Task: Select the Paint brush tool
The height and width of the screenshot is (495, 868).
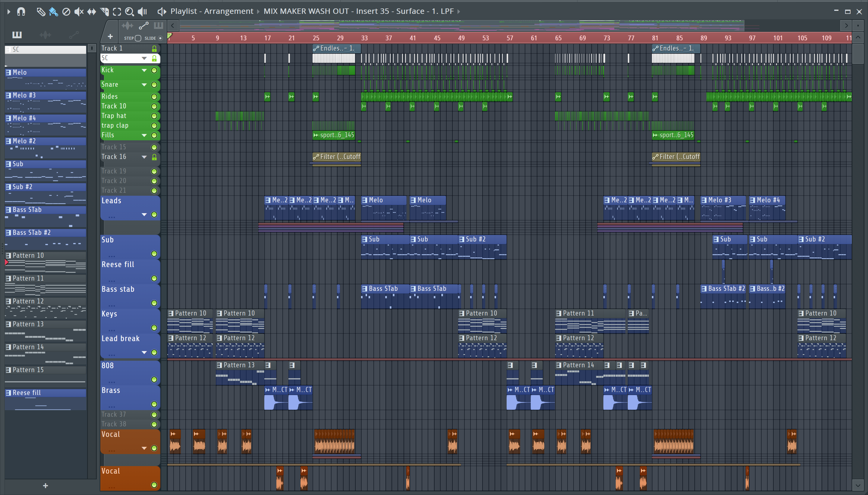Action: click(x=53, y=12)
